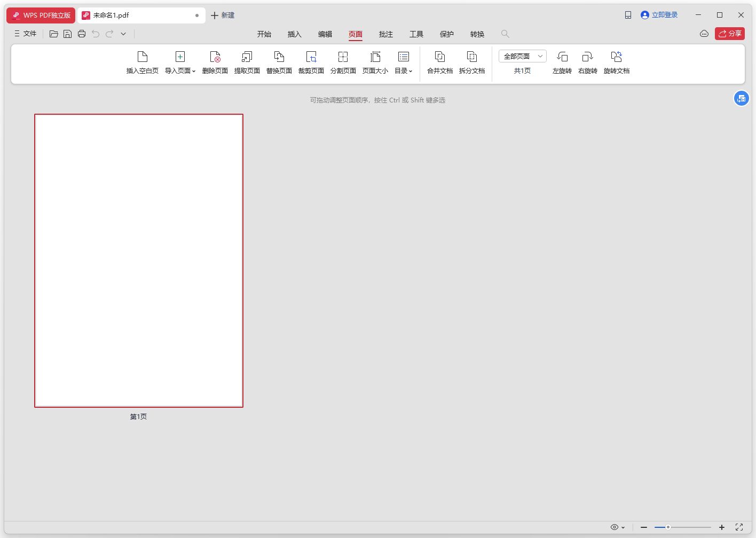Switch to the 转换 ribbon tab

tap(477, 34)
